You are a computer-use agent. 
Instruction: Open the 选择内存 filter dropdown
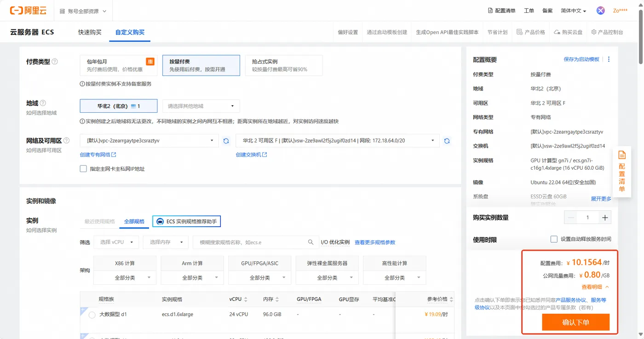click(x=166, y=242)
